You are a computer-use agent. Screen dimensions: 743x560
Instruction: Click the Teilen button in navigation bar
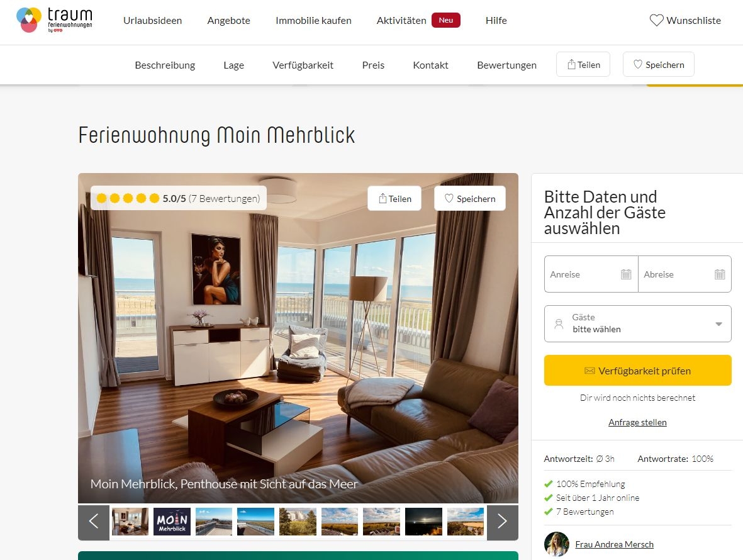tap(583, 64)
